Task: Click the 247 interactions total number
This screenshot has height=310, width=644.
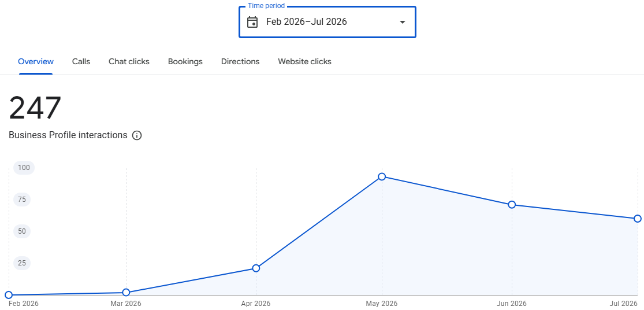Action: click(x=35, y=108)
